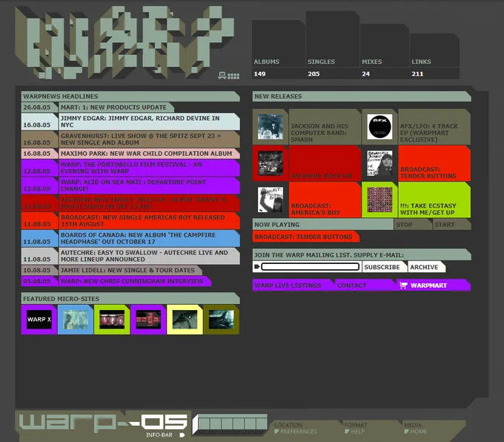This screenshot has width=504, height=442.
Task: Open the Albums section tab
Action: (x=279, y=49)
